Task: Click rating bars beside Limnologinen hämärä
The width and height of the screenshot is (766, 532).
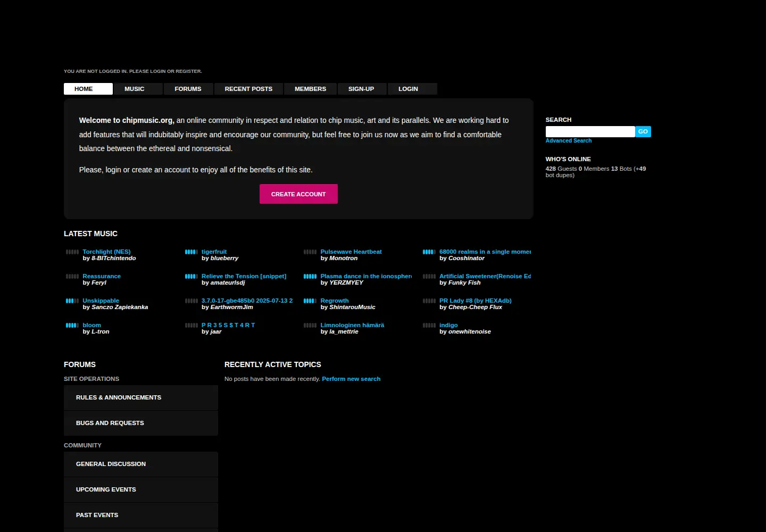Action: (x=310, y=326)
